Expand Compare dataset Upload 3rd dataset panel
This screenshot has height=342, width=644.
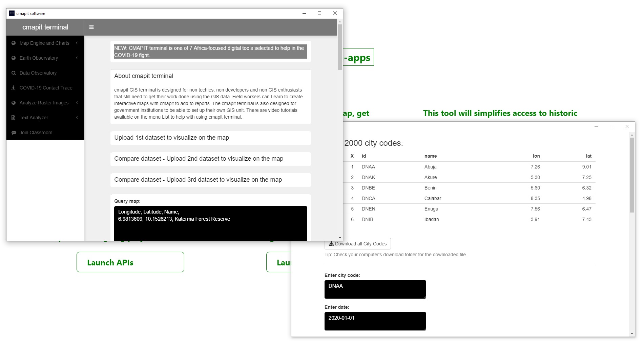pyautogui.click(x=211, y=180)
